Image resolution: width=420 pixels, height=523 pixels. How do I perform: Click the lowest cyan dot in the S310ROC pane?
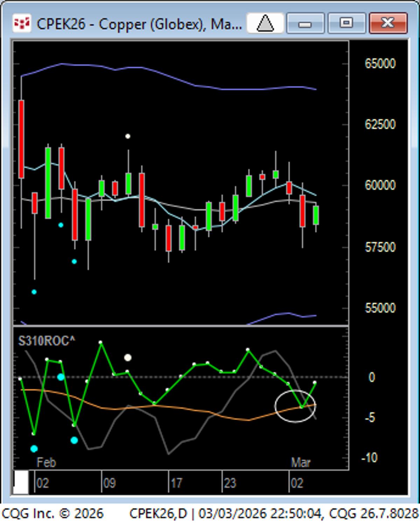pyautogui.click(x=34, y=449)
